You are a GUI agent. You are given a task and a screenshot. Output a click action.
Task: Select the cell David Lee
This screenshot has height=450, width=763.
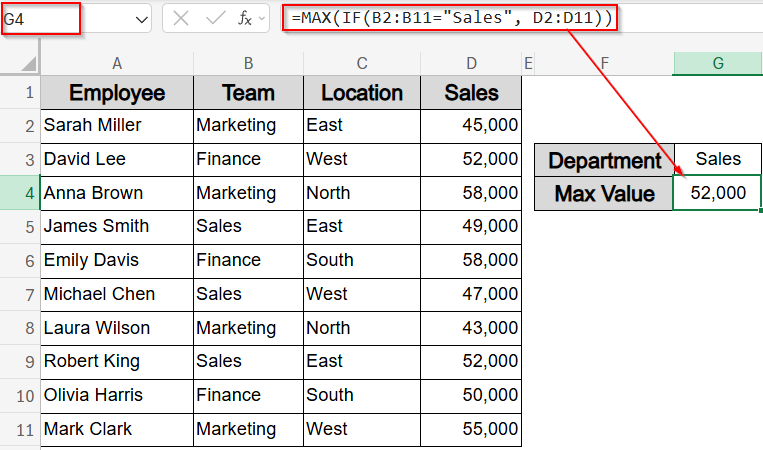click(117, 160)
